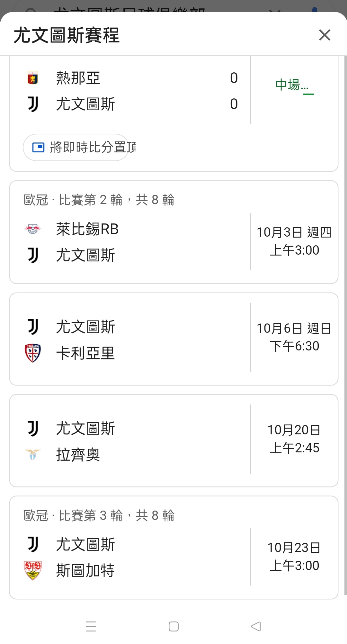Tap the 萊比錫RB club logo
Screen dimensions: 347x644
pyautogui.click(x=33, y=229)
